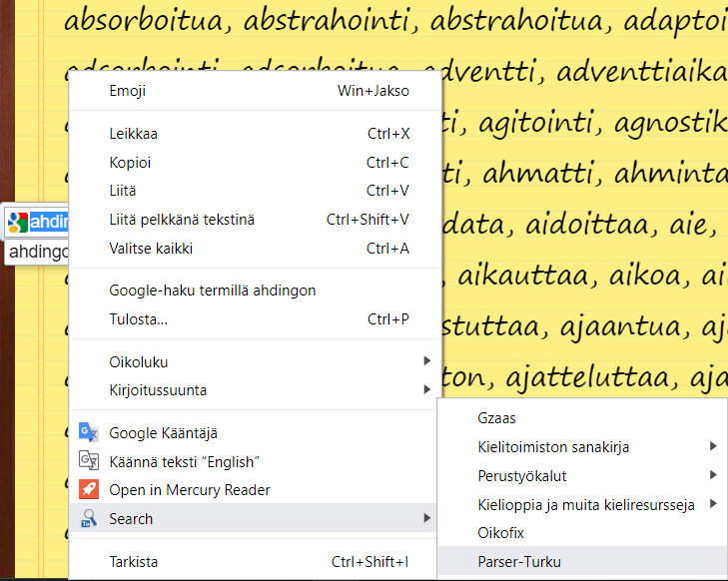Viewport: 728px width, 581px height.
Task: Click the Mercury Reader rocket icon
Action: pos(89,490)
